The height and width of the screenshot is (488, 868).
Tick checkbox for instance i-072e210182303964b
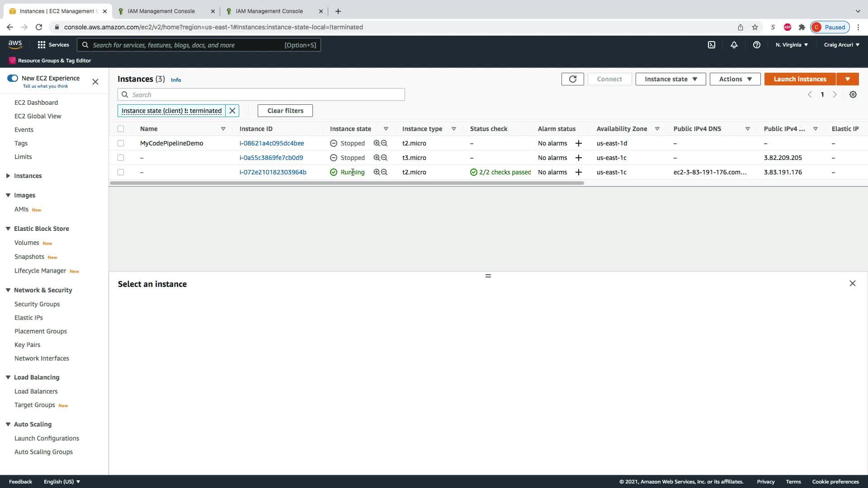(x=121, y=172)
